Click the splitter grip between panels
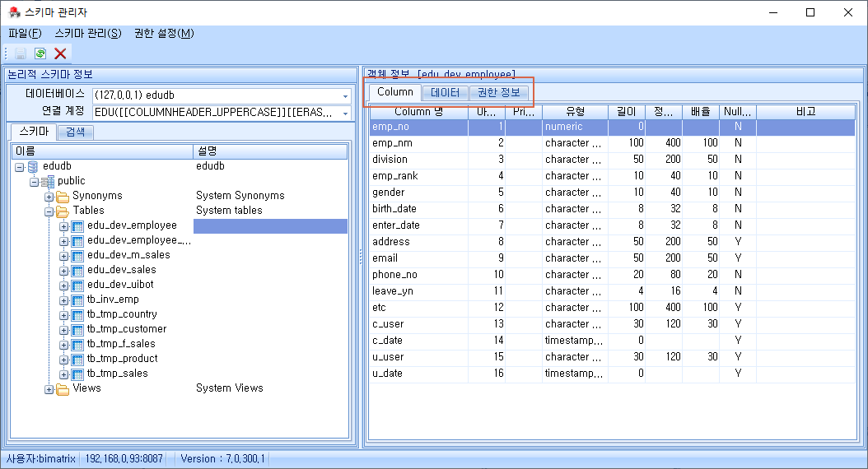Image resolution: width=868 pixels, height=469 pixels. pyautogui.click(x=361, y=257)
